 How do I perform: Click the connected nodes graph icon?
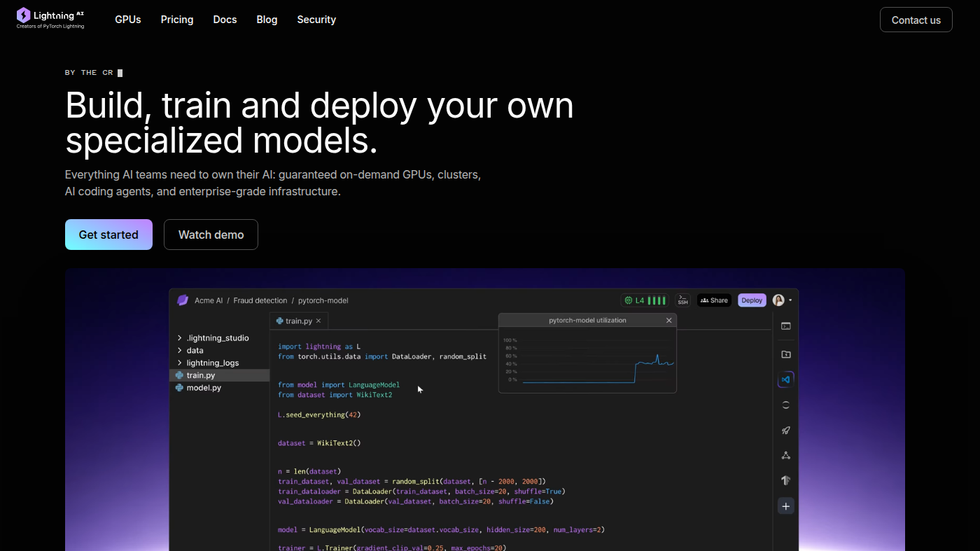(786, 455)
